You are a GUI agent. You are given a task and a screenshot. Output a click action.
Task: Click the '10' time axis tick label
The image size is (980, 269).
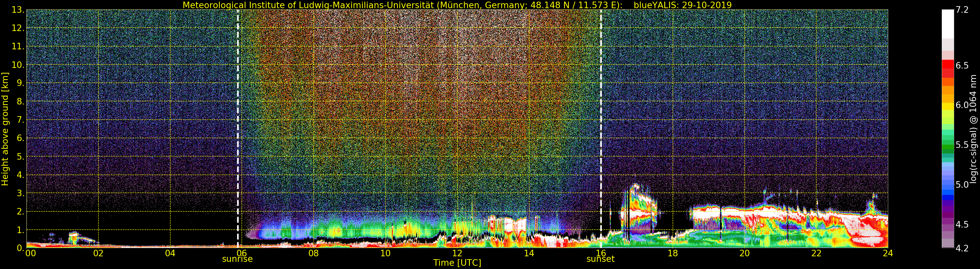coord(385,253)
